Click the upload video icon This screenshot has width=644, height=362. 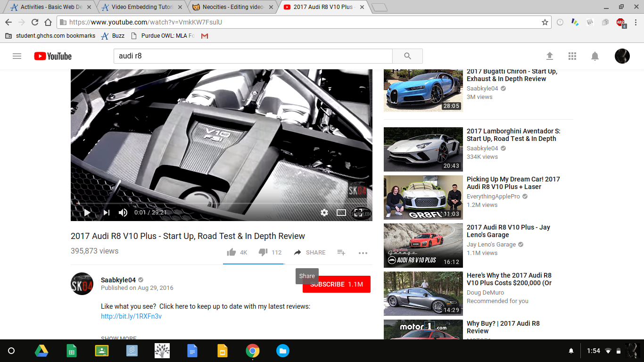(550, 56)
